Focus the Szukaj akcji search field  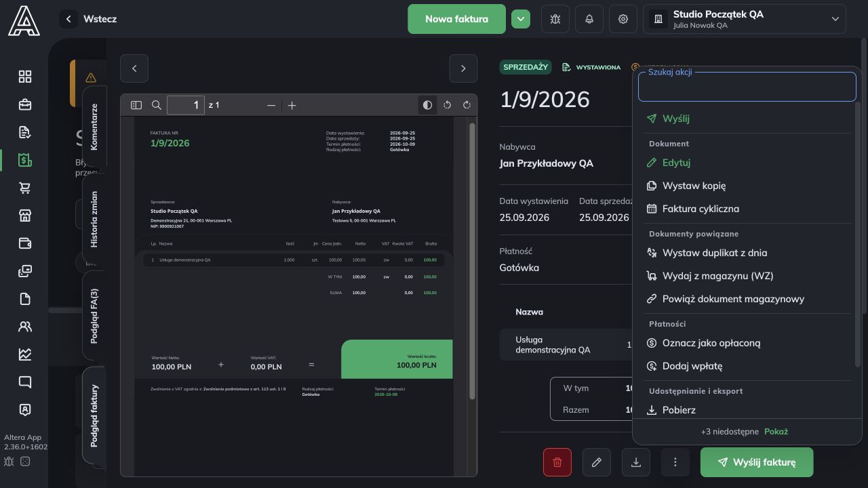pos(747,87)
